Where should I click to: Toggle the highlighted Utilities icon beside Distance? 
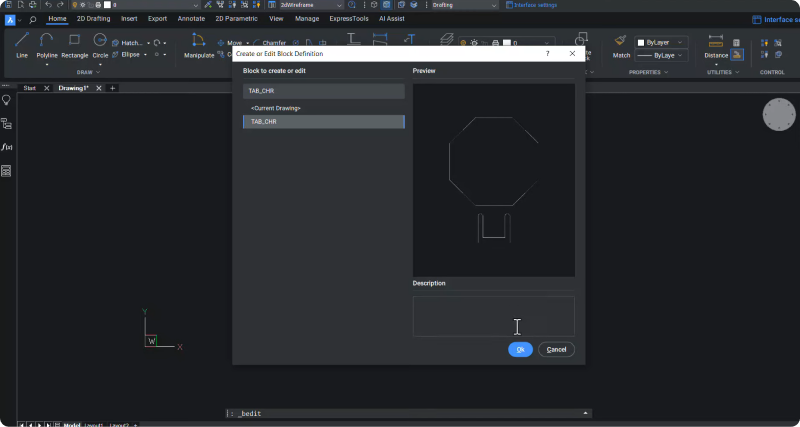(736, 55)
